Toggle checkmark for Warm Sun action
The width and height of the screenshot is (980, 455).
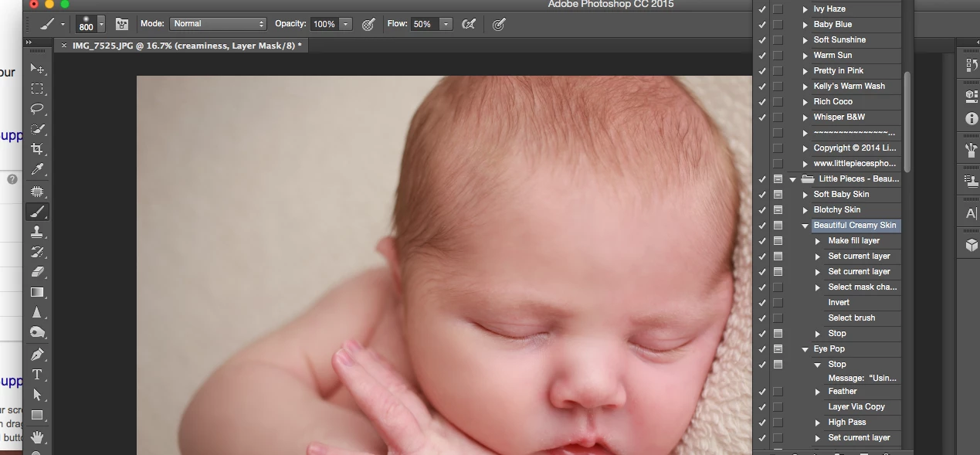762,56
